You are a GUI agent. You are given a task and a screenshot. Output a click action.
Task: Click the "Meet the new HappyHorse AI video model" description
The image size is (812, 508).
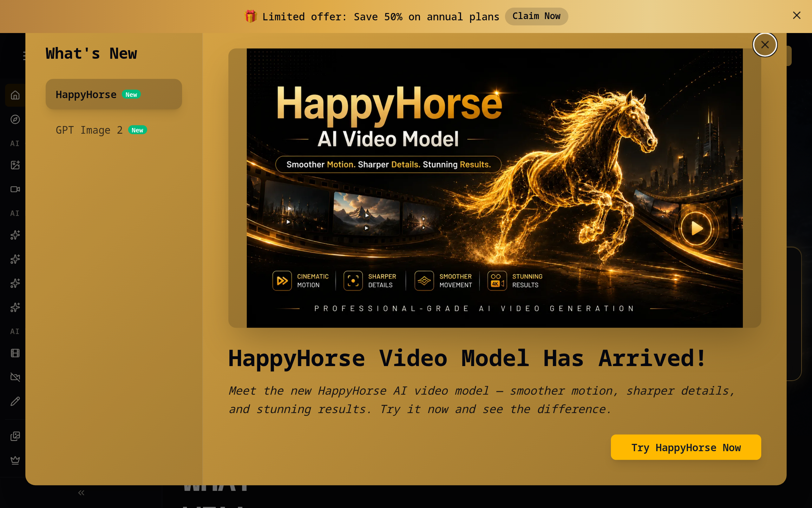pyautogui.click(x=481, y=400)
